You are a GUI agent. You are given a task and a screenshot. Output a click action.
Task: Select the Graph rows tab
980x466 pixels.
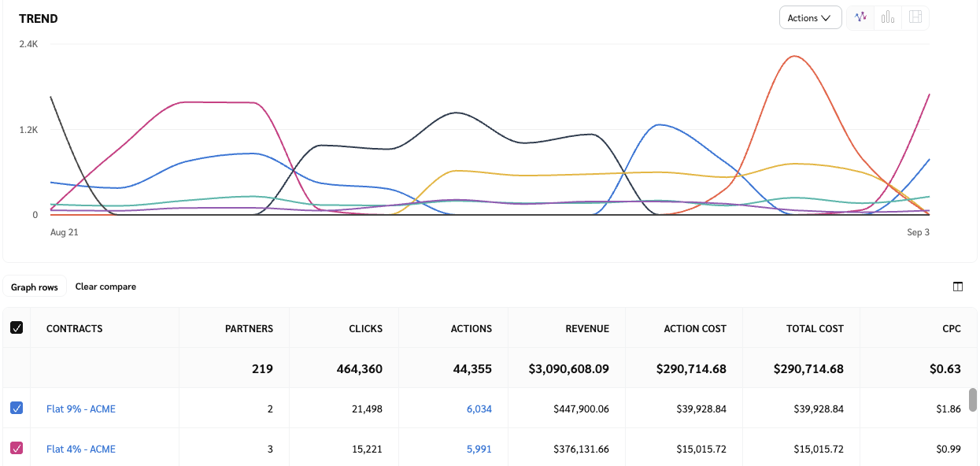click(x=35, y=287)
